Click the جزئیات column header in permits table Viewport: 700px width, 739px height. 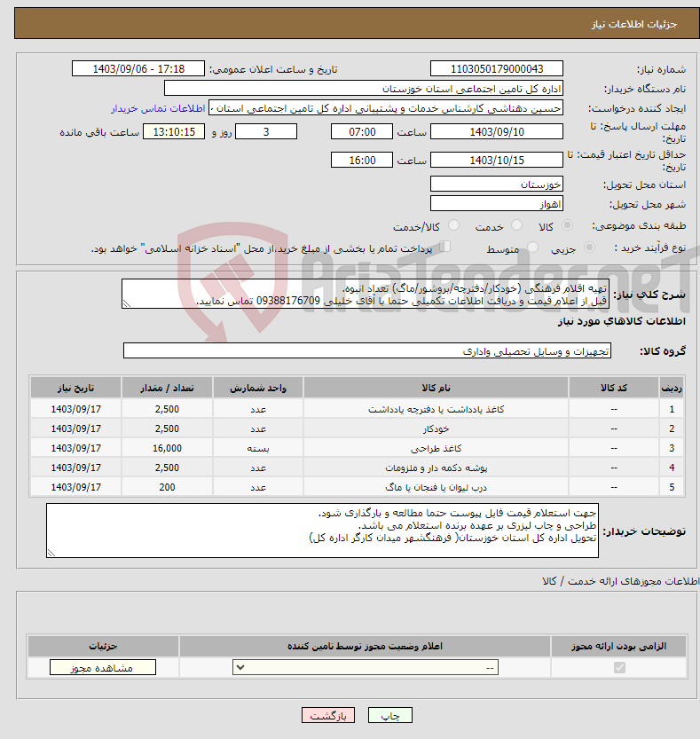pyautogui.click(x=103, y=646)
